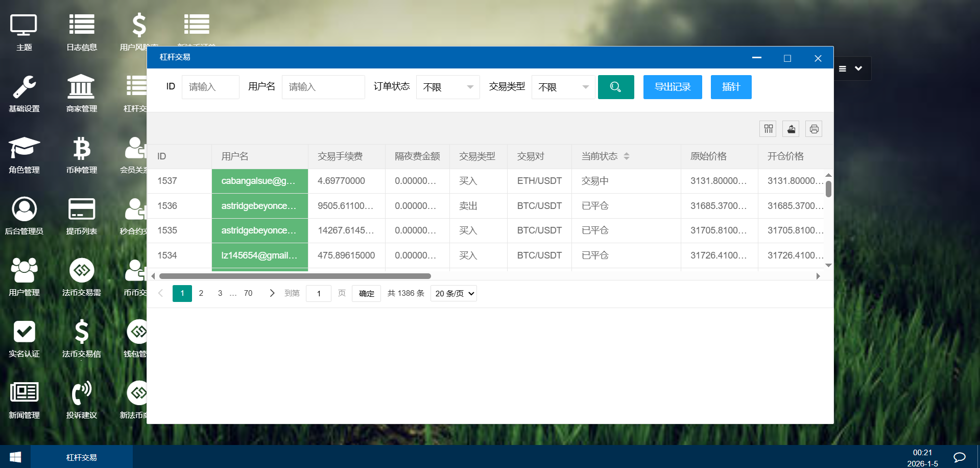Open the column filter grid icon
The image size is (980, 468).
768,129
